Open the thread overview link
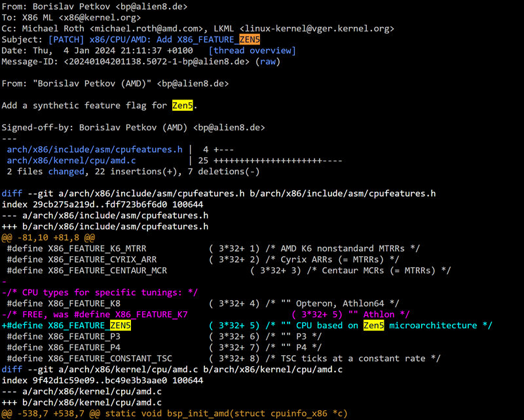Image resolution: width=524 pixels, height=420 pixels. click(252, 51)
